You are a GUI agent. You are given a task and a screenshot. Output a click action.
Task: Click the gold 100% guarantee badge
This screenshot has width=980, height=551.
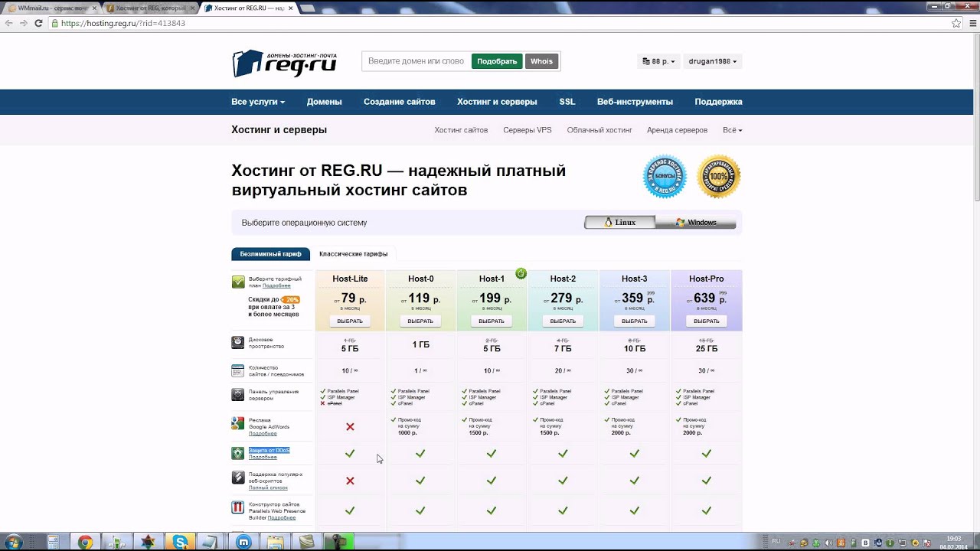(720, 177)
